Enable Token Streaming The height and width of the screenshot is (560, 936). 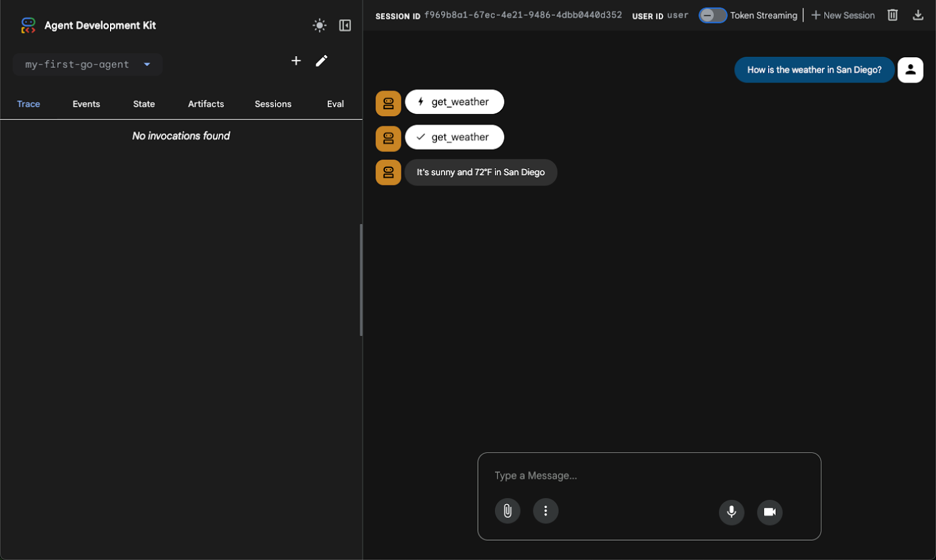[713, 16]
